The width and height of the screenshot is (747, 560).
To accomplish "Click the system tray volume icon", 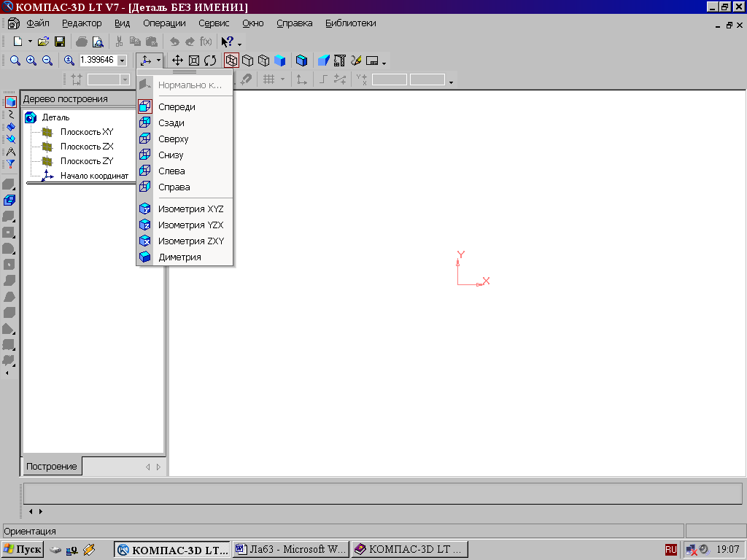I will point(704,550).
